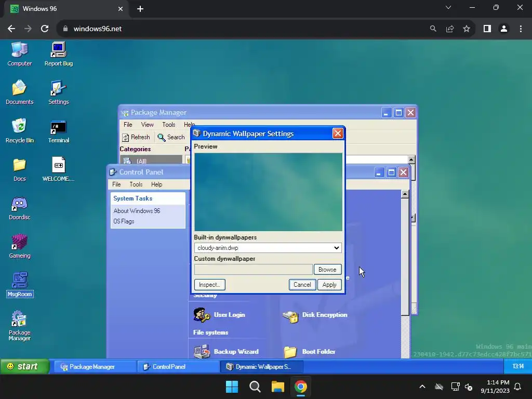
Task: Click the wallpaper preview image
Action: click(268, 192)
